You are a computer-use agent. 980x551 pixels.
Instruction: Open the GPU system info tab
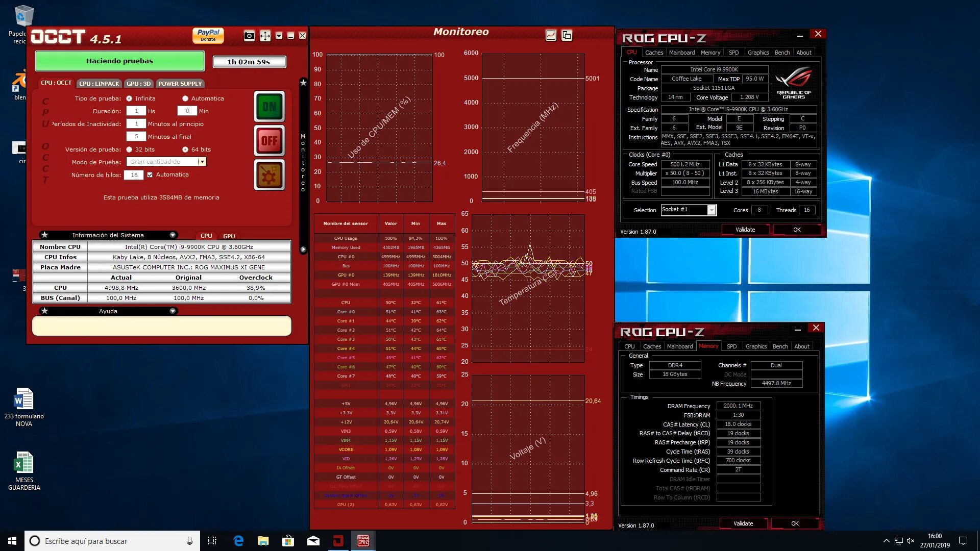pyautogui.click(x=229, y=236)
